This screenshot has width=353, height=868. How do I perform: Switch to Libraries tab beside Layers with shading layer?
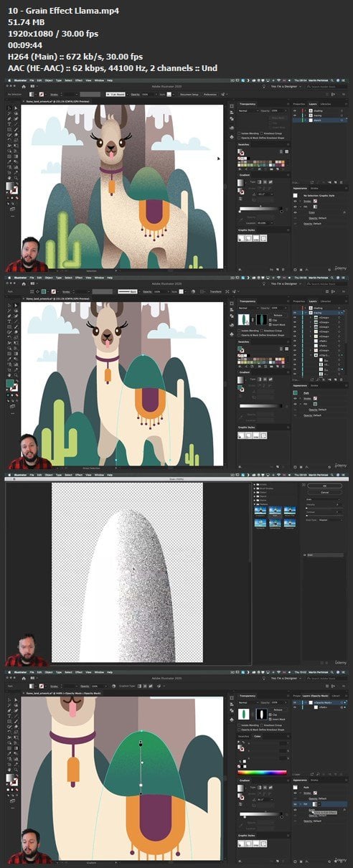coord(326,104)
